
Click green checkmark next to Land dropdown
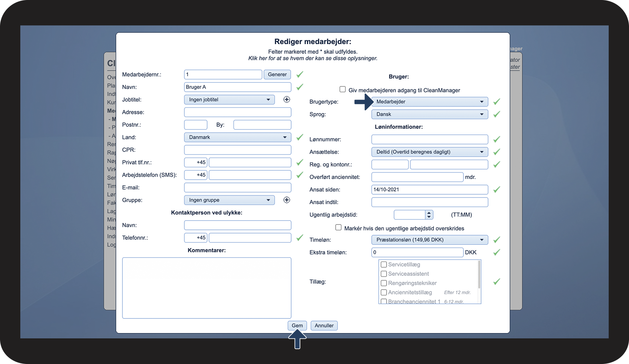point(300,137)
